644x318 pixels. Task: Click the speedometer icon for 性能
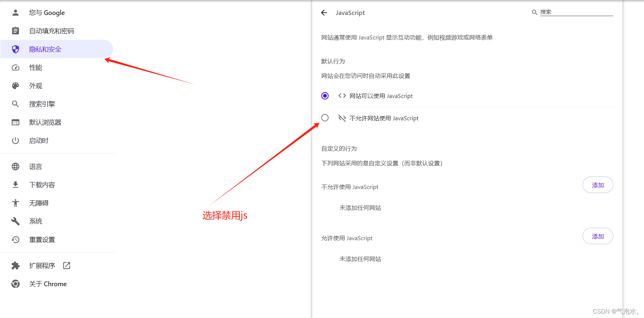15,67
